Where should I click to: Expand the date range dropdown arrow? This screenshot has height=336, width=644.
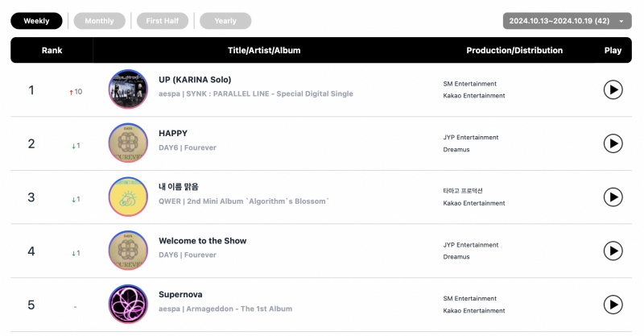click(x=621, y=22)
